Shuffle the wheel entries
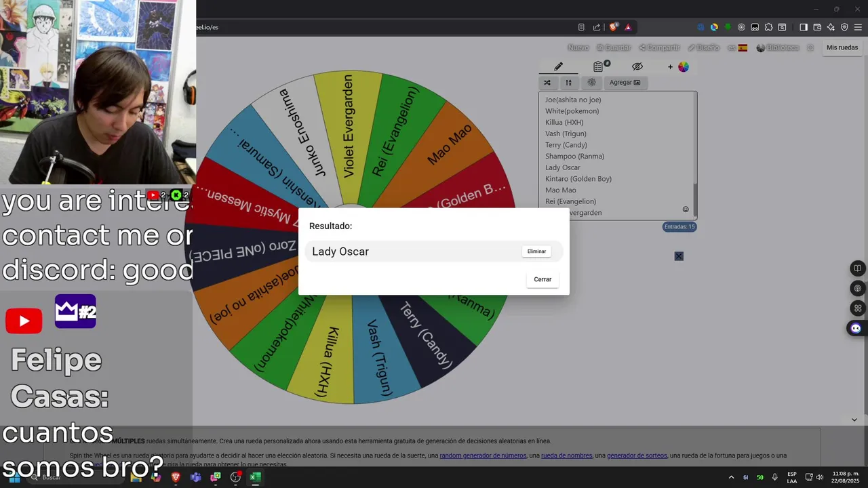Viewport: 868px width, 488px height. pos(547,83)
